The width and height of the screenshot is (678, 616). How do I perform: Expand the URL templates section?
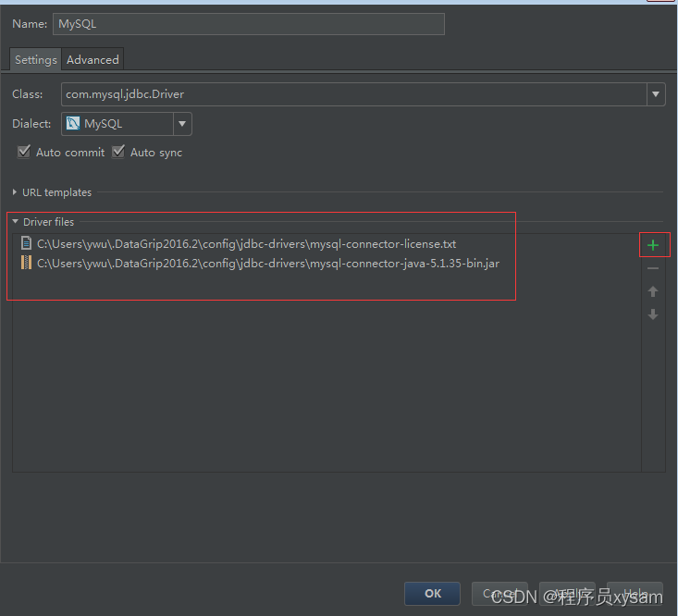[14, 192]
